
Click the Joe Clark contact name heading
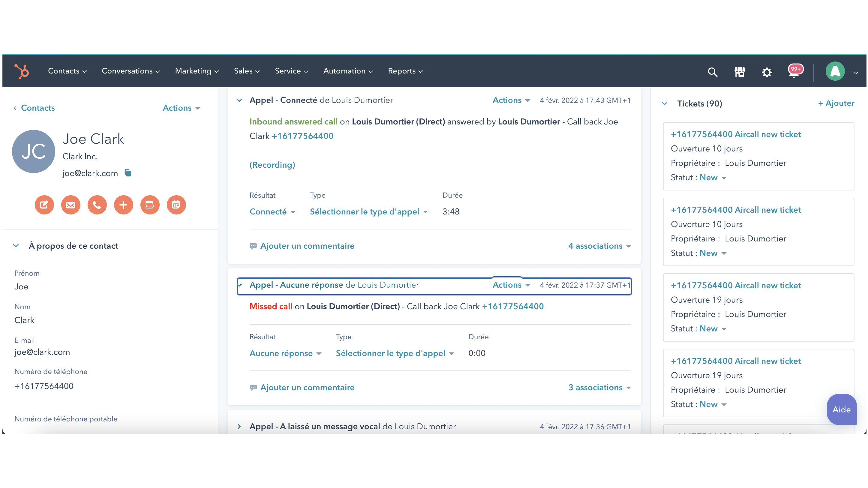93,139
